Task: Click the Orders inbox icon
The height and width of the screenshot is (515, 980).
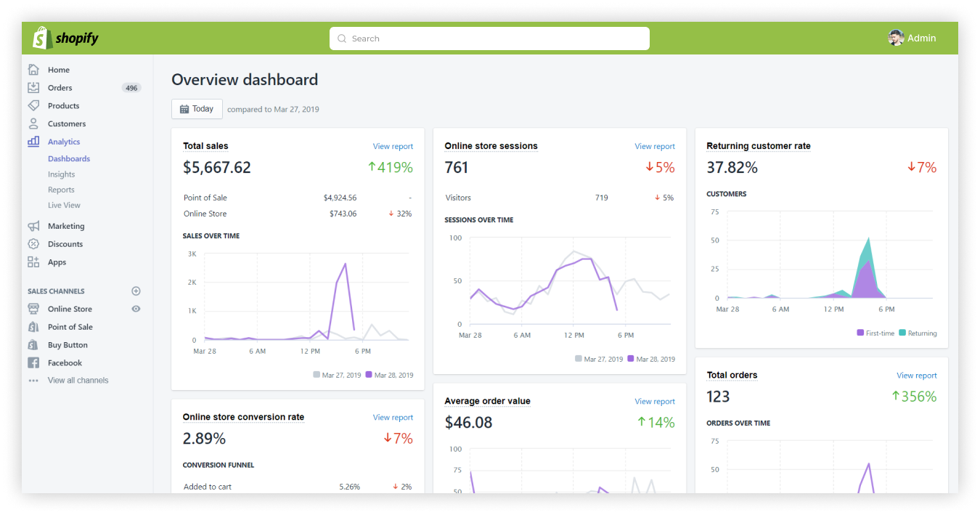Action: tap(33, 88)
